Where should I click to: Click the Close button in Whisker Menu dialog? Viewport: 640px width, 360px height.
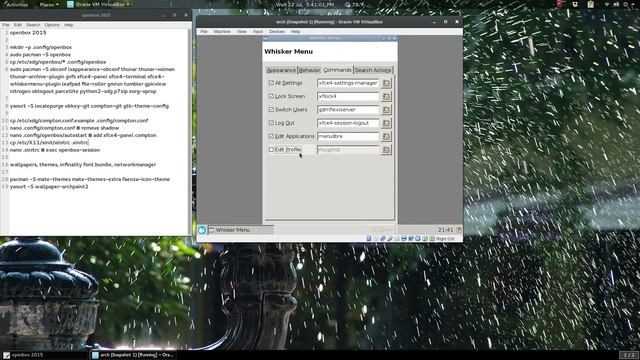click(382, 229)
